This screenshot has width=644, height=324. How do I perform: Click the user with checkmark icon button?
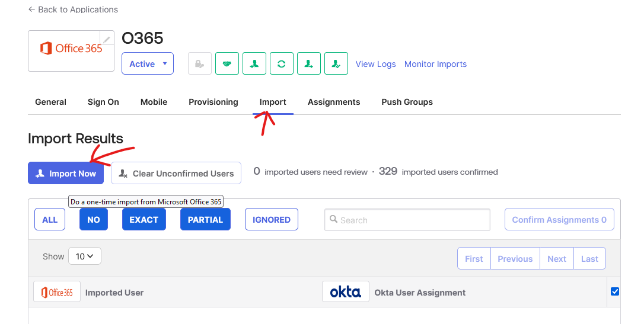(336, 63)
